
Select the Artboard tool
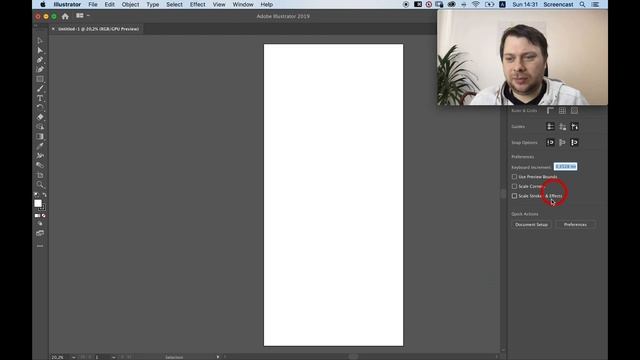(40, 175)
